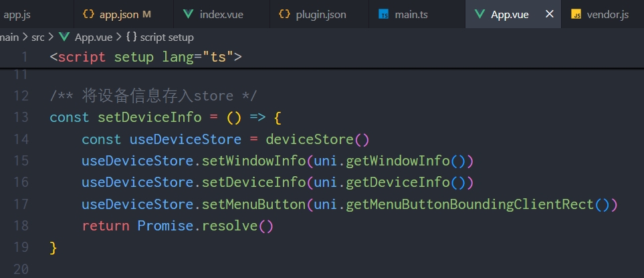Click the braces icon on app.json tab

[x=88, y=14]
